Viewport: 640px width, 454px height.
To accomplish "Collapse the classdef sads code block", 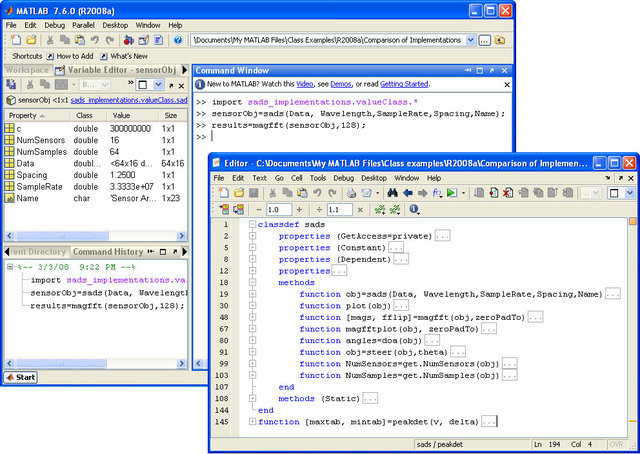I will pos(250,225).
